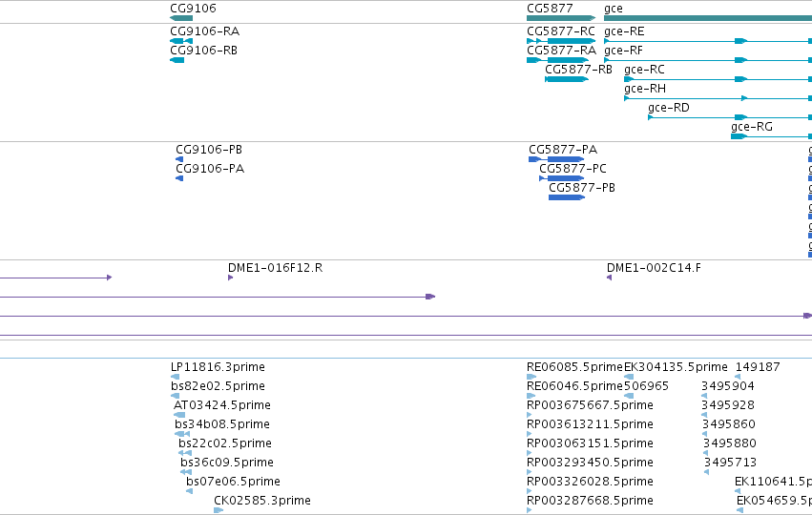This screenshot has width=812, height=515.
Task: Select the RP003675667.5prime label
Action: coord(590,404)
